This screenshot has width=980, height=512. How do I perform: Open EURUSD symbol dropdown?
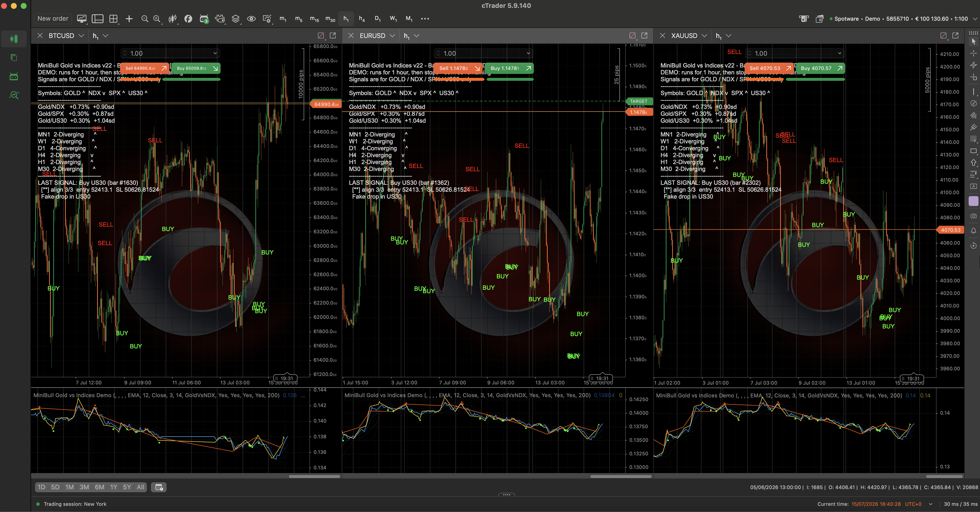point(392,35)
